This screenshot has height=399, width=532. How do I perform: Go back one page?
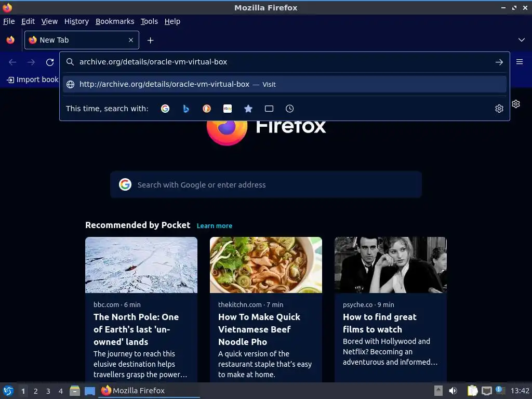tap(12, 62)
